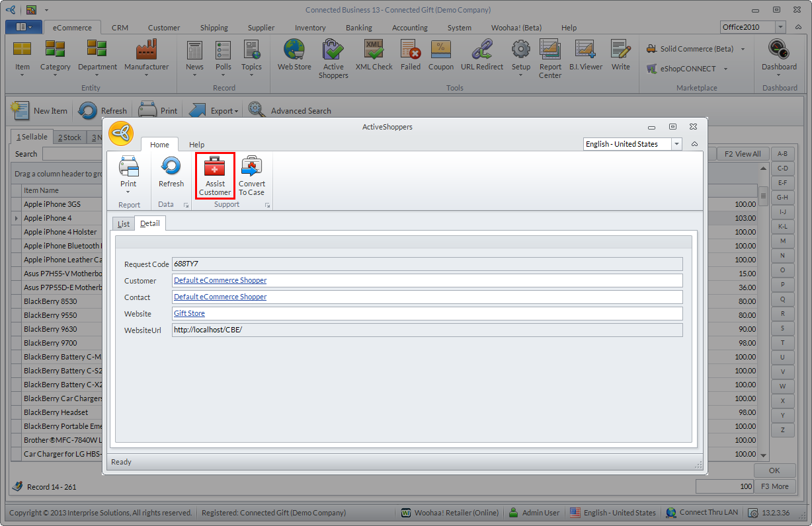Click the A-B alphabet filter button
Screen dimensions: 812x526
(x=782, y=154)
